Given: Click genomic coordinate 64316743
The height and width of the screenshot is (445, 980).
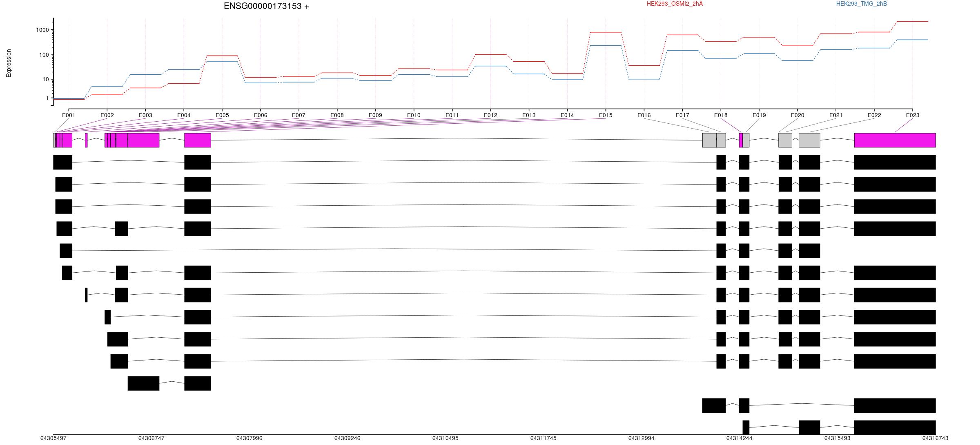Looking at the screenshot, I should coord(935,438).
